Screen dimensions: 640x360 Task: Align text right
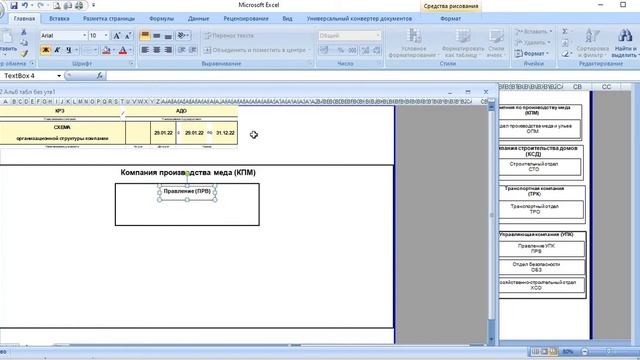tap(168, 50)
